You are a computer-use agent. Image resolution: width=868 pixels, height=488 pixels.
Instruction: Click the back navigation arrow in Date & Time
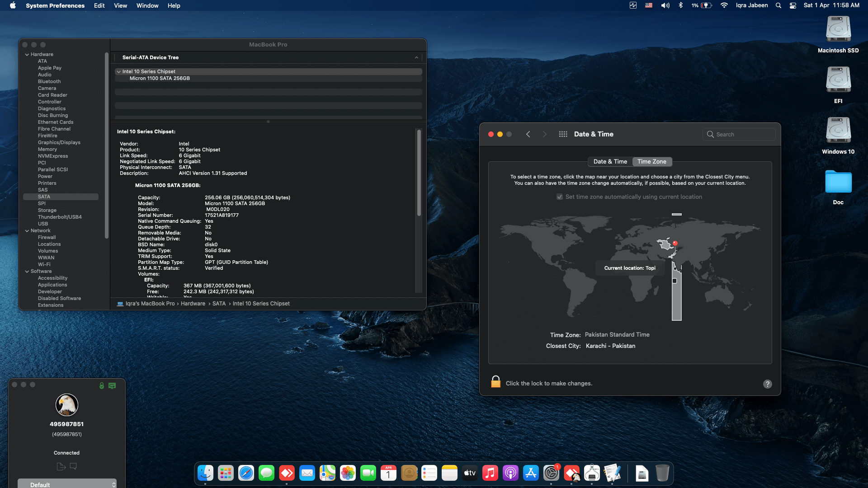(x=528, y=134)
